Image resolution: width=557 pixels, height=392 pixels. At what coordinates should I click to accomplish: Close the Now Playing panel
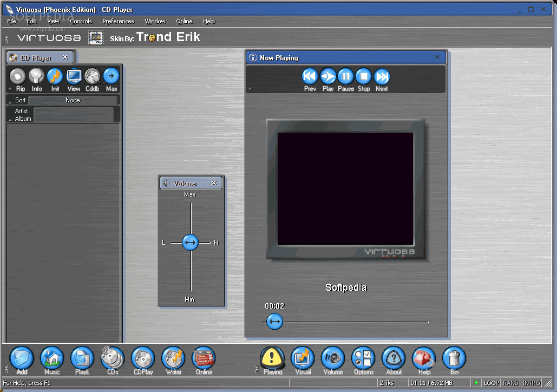click(x=437, y=57)
